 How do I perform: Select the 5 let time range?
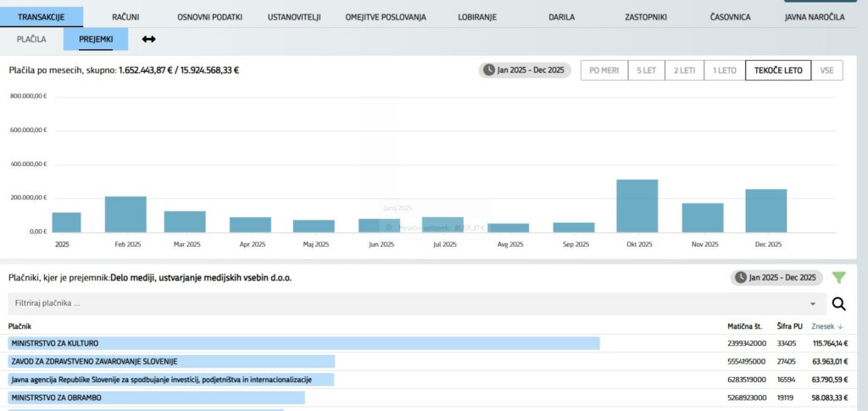[x=646, y=70]
